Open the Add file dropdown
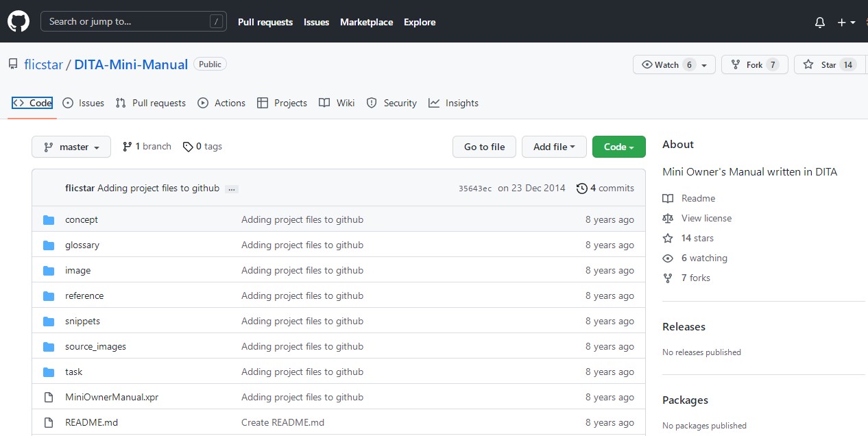This screenshot has height=436, width=868. 555,147
